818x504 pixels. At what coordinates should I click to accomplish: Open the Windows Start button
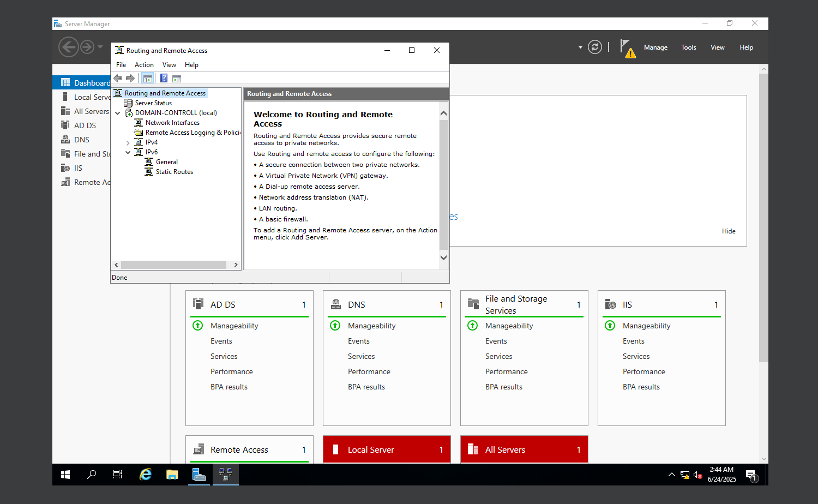pos(65,475)
